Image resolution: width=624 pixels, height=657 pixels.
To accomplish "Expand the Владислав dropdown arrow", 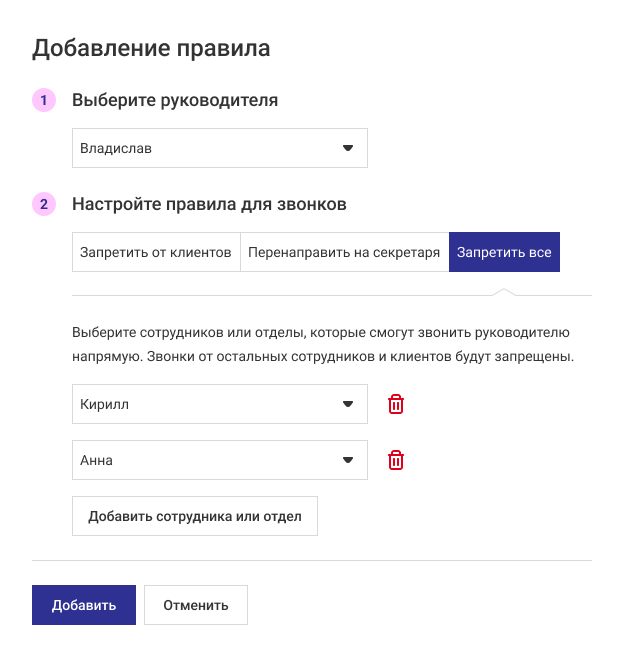I will click(x=348, y=148).
